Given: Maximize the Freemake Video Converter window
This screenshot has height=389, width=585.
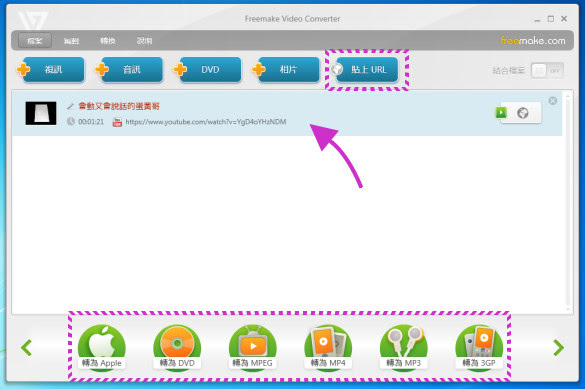Looking at the screenshot, I should 551,19.
